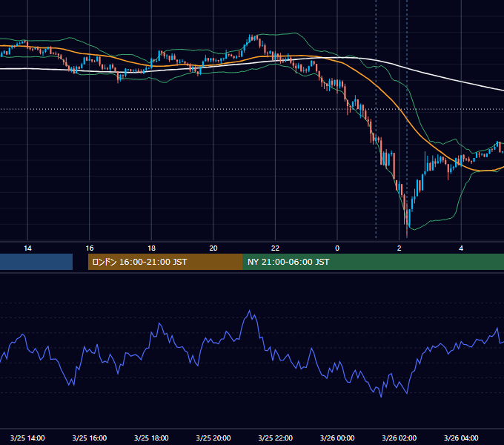
Task: Select the NY 21:00-06:00 JST session bar
Action: coord(373,262)
